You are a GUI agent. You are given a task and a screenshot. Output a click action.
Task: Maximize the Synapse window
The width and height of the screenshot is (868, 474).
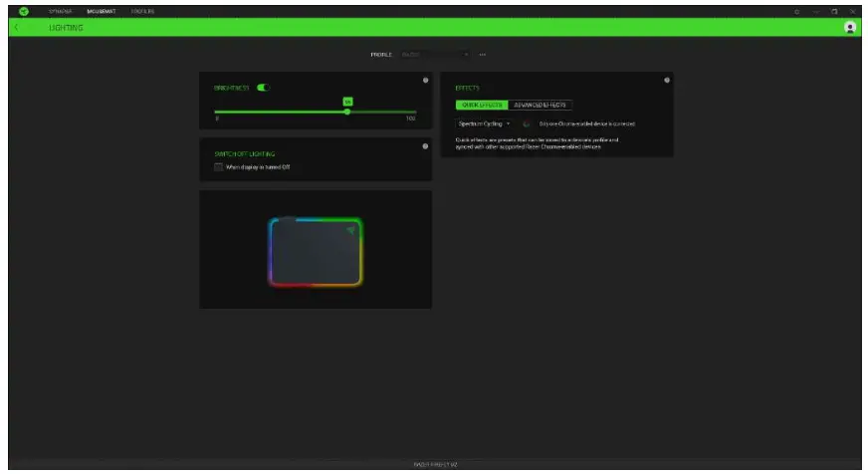(x=834, y=12)
